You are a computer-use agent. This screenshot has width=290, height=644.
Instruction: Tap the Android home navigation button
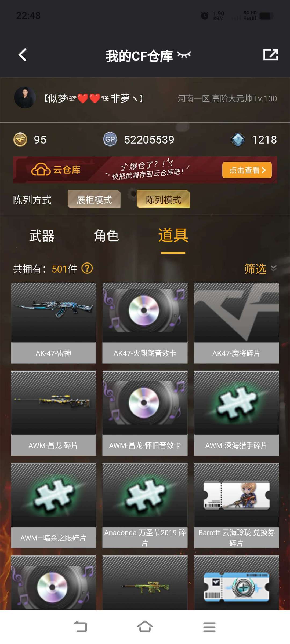click(145, 627)
